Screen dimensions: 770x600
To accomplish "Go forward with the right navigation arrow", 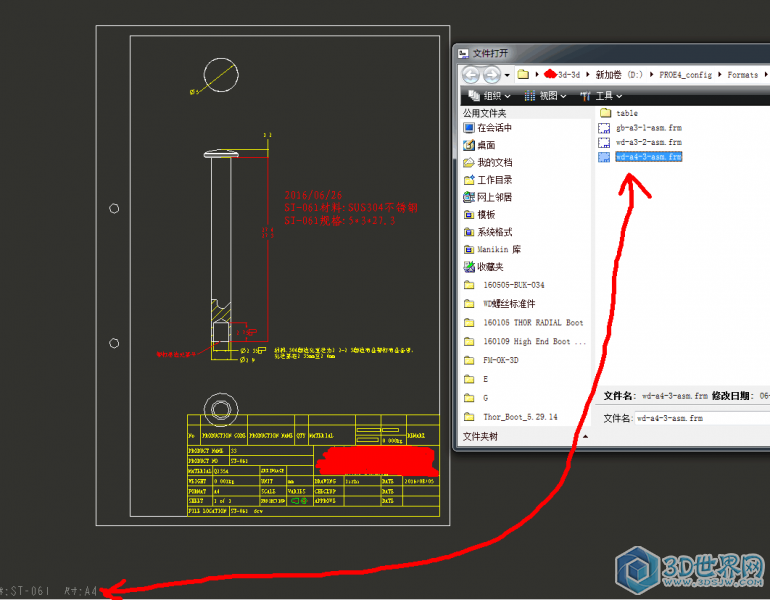I will 492,75.
